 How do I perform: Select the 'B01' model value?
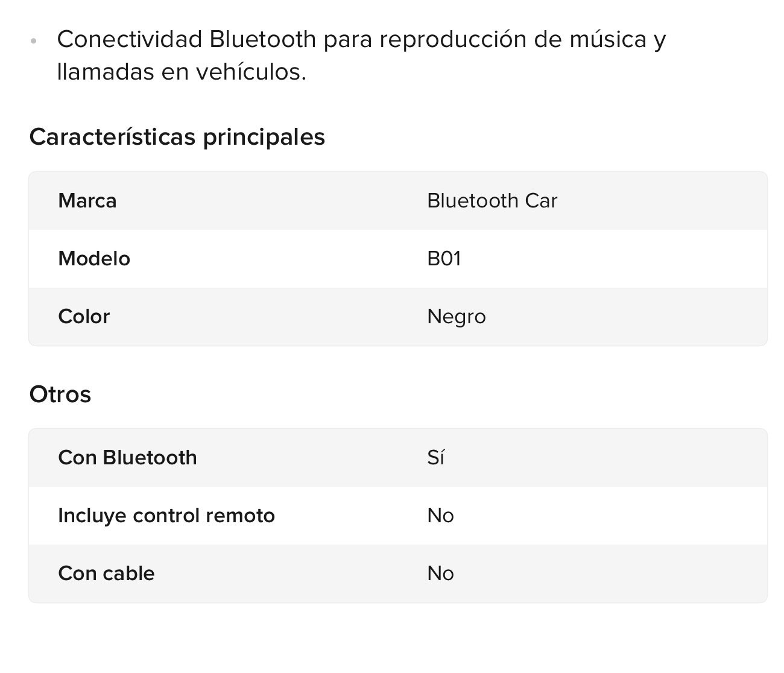click(x=444, y=259)
